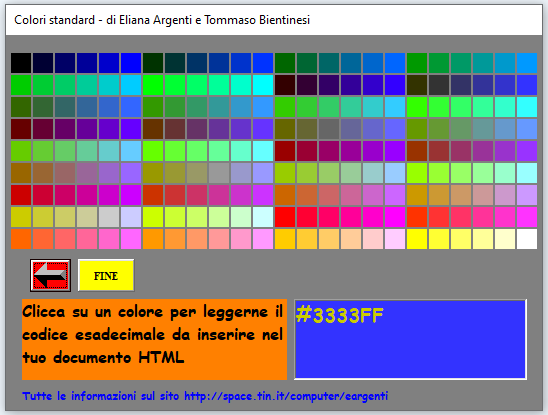Open the space.tin.it/computer/eargenti site link
Screen dimensions: 548x415
pyautogui.click(x=286, y=396)
